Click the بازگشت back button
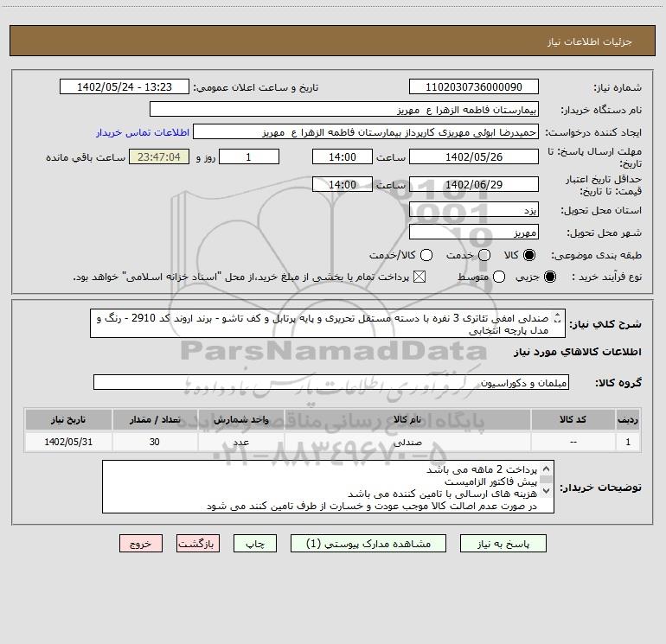This screenshot has height=644, width=666. point(198,544)
